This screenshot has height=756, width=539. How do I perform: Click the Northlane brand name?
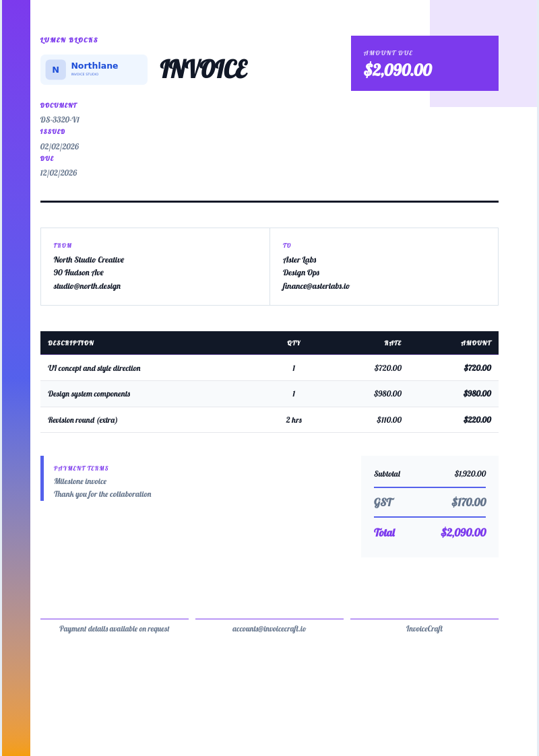(x=94, y=65)
